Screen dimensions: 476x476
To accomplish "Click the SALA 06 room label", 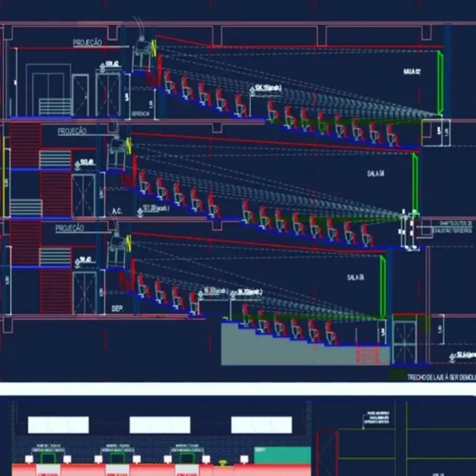I will [356, 278].
